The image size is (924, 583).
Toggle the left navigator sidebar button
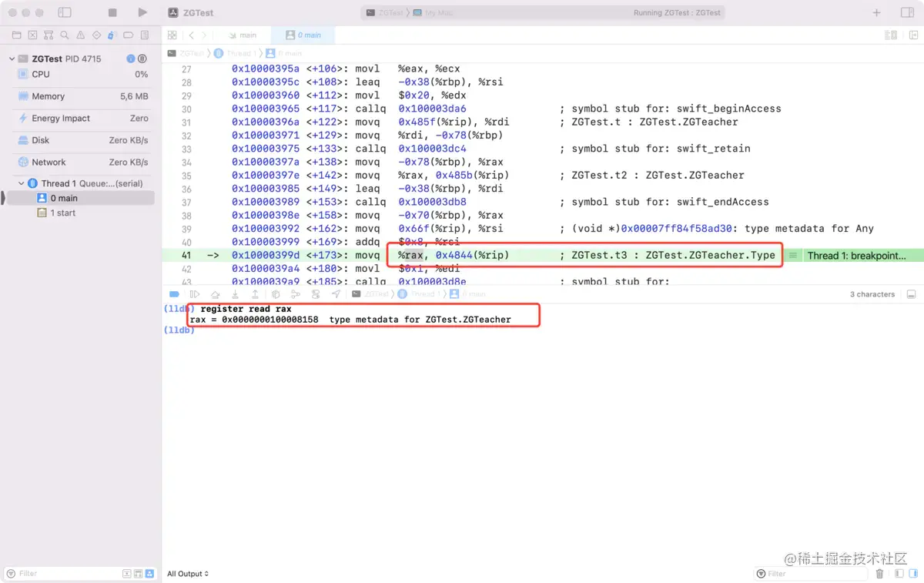(65, 13)
